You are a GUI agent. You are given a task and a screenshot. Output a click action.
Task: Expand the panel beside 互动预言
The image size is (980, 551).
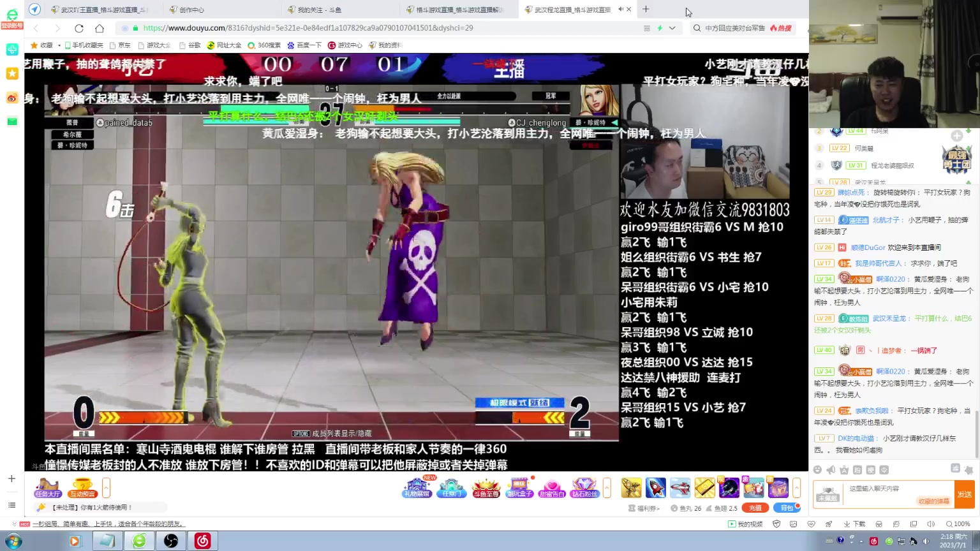coord(106,488)
